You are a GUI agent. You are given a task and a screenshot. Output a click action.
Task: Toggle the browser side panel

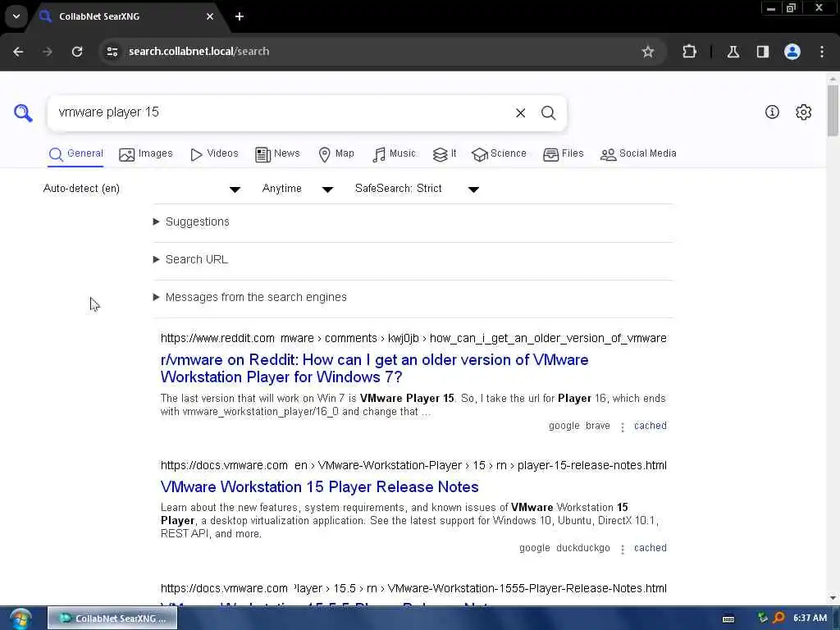tap(763, 52)
